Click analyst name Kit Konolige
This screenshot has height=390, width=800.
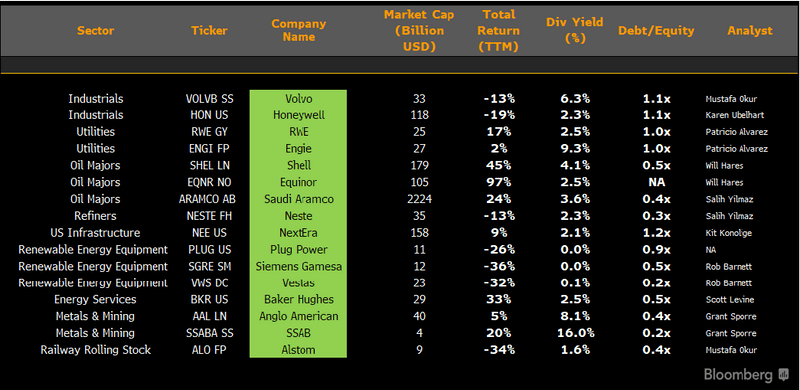729,233
